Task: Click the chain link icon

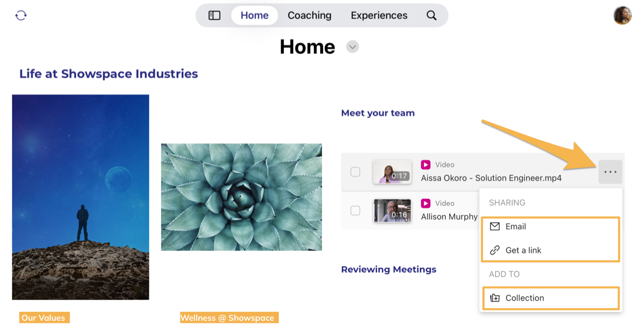Action: point(495,250)
